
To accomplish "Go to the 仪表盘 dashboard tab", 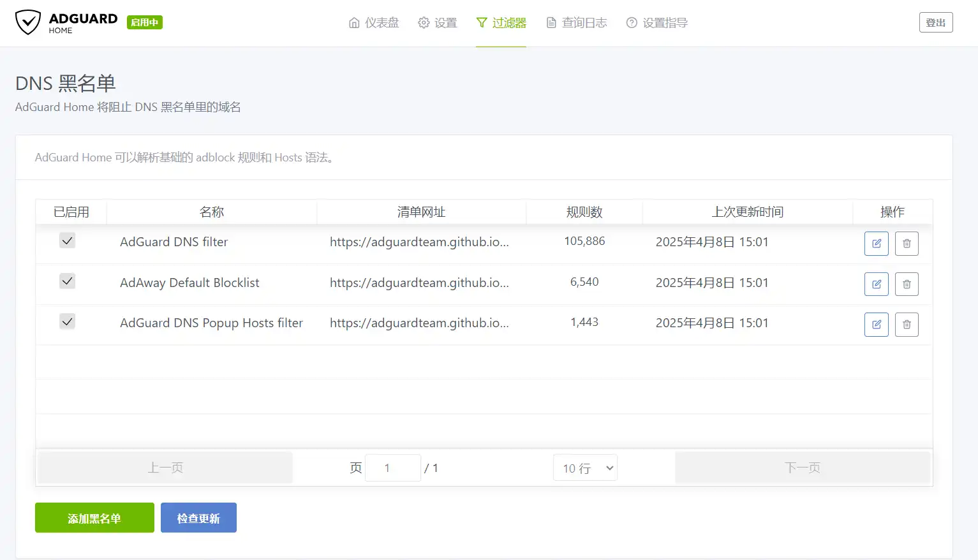I will click(374, 23).
